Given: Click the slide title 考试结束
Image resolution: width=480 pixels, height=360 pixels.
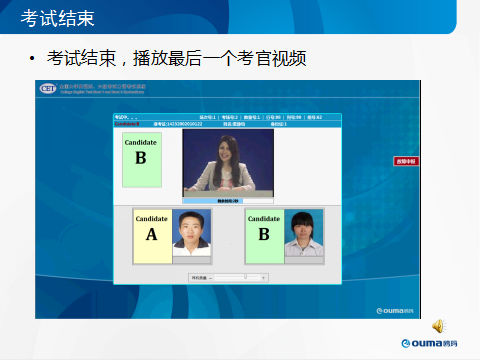Looking at the screenshot, I should 57,18.
